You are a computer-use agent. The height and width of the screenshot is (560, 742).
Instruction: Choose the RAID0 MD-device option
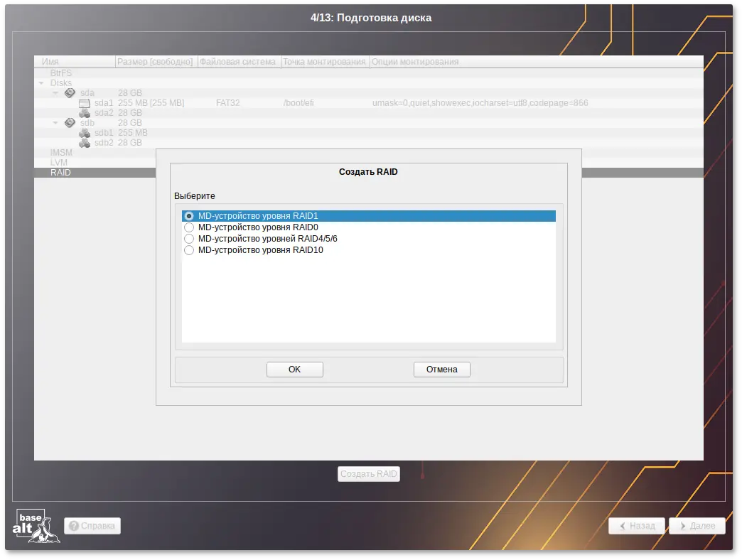189,227
